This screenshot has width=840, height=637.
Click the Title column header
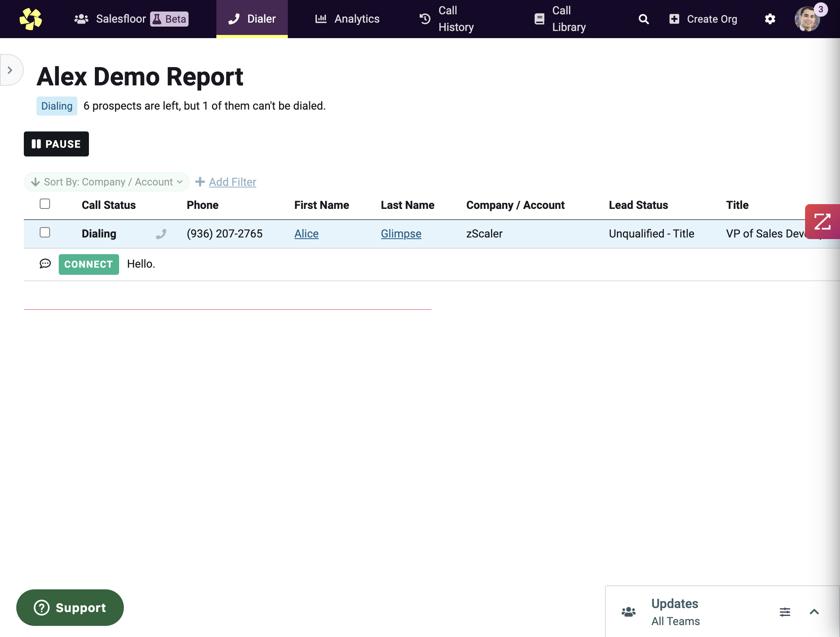click(x=737, y=205)
